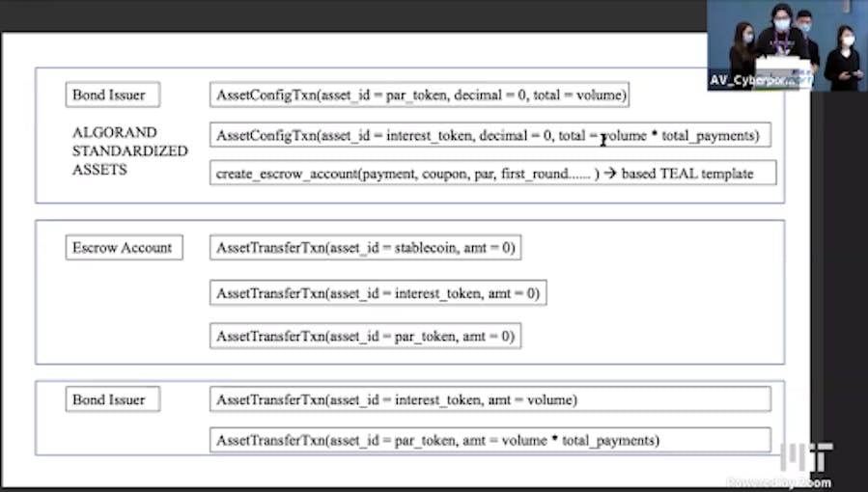Open the AV_Cyberport speaker video thumbnail
Screen dimensions: 868x492
(x=787, y=45)
